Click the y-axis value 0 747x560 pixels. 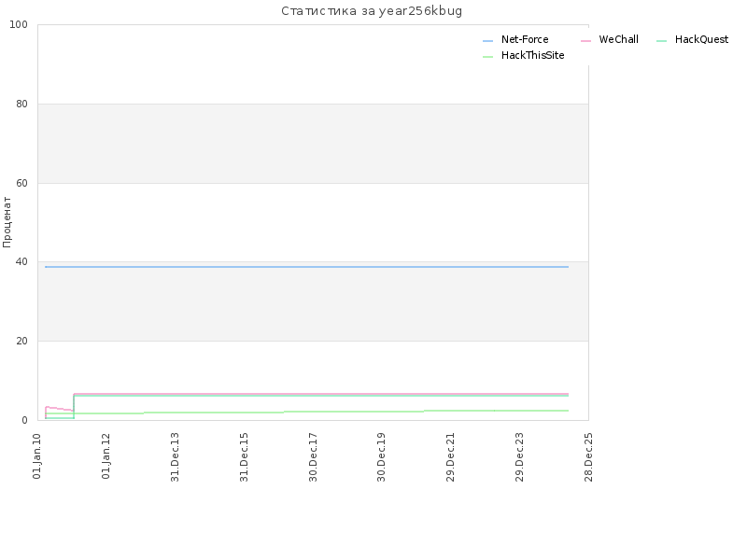(25, 421)
